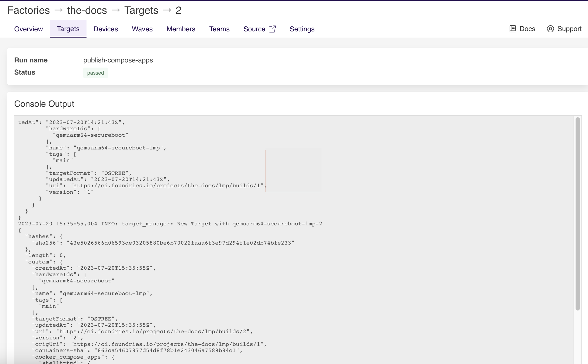Image resolution: width=588 pixels, height=364 pixels.
Task: Click the Source tab label
Action: click(254, 29)
